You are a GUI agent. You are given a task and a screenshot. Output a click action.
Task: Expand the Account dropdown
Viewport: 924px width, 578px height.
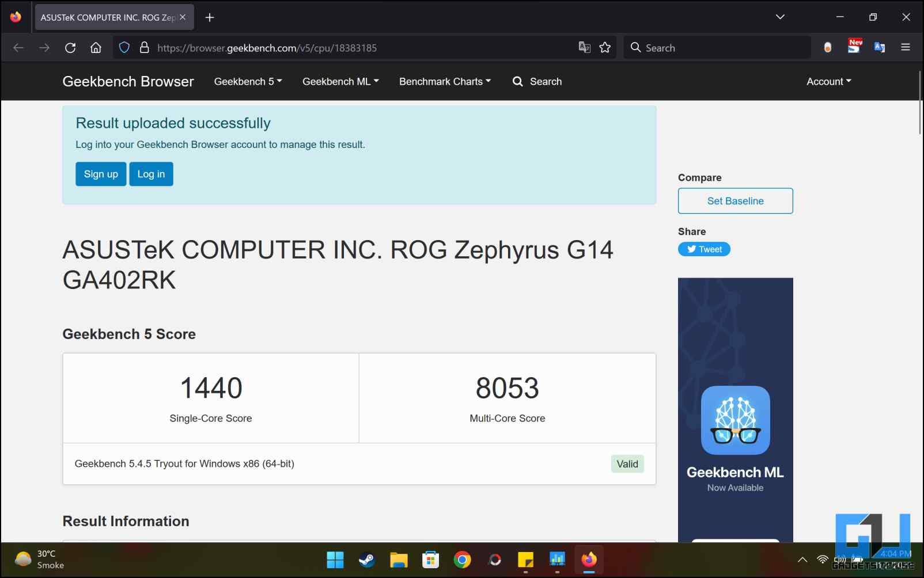[828, 82]
